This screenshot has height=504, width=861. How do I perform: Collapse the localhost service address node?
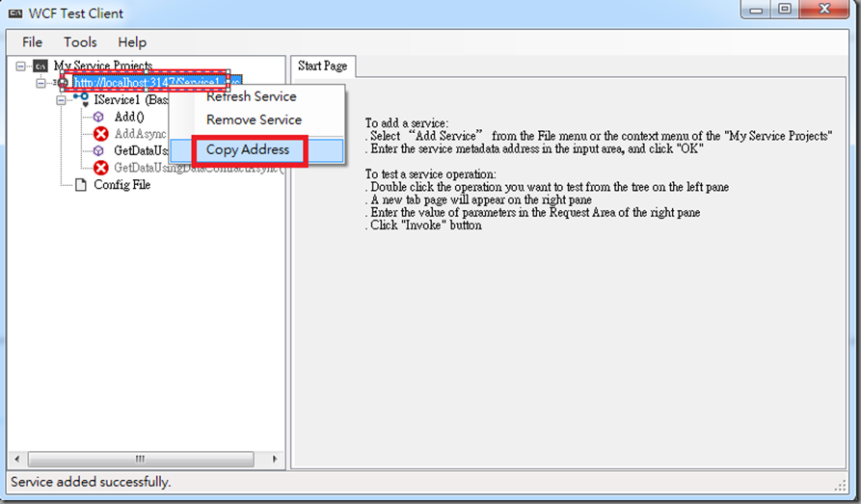[x=40, y=83]
